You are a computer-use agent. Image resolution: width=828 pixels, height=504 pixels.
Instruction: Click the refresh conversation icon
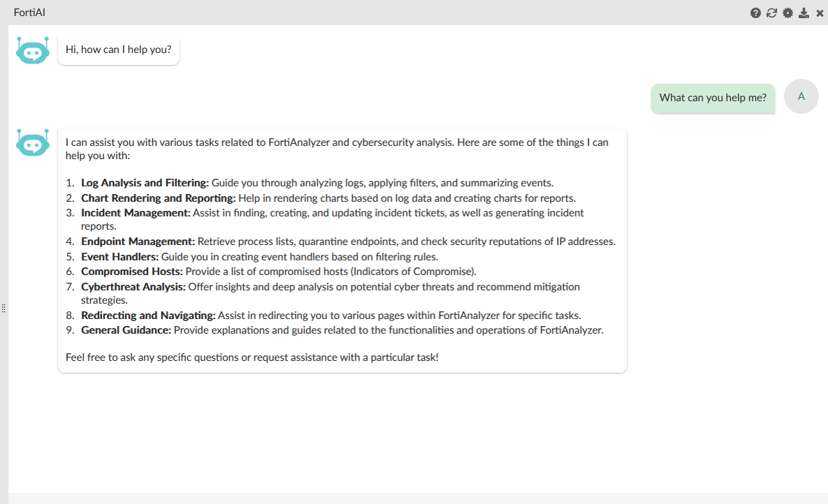tap(771, 13)
